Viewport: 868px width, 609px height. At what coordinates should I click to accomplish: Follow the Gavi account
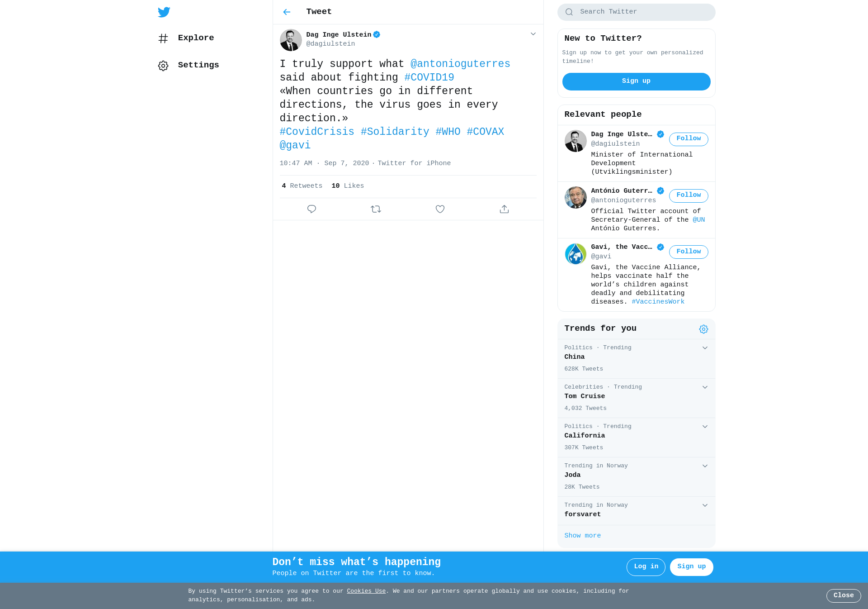[689, 252]
